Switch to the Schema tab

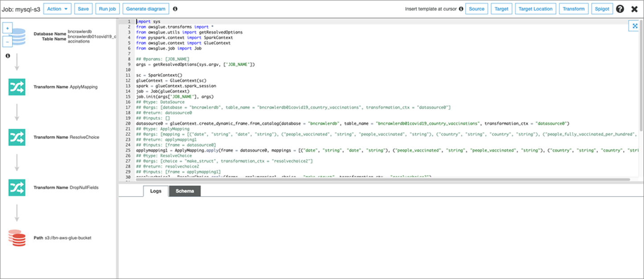tap(185, 191)
